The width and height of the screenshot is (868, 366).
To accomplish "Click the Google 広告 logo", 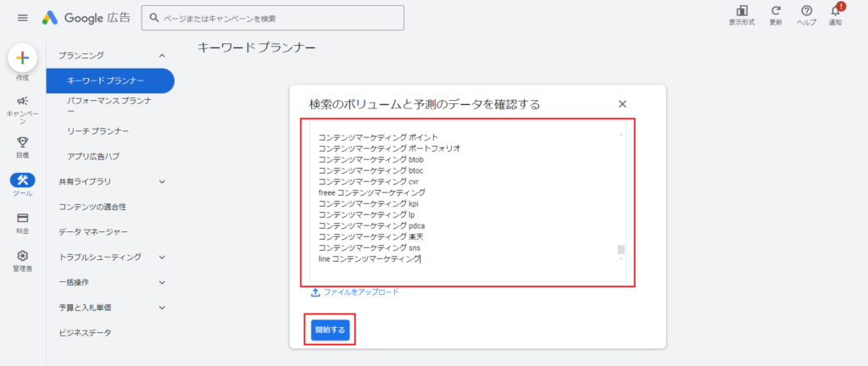I will tap(86, 18).
